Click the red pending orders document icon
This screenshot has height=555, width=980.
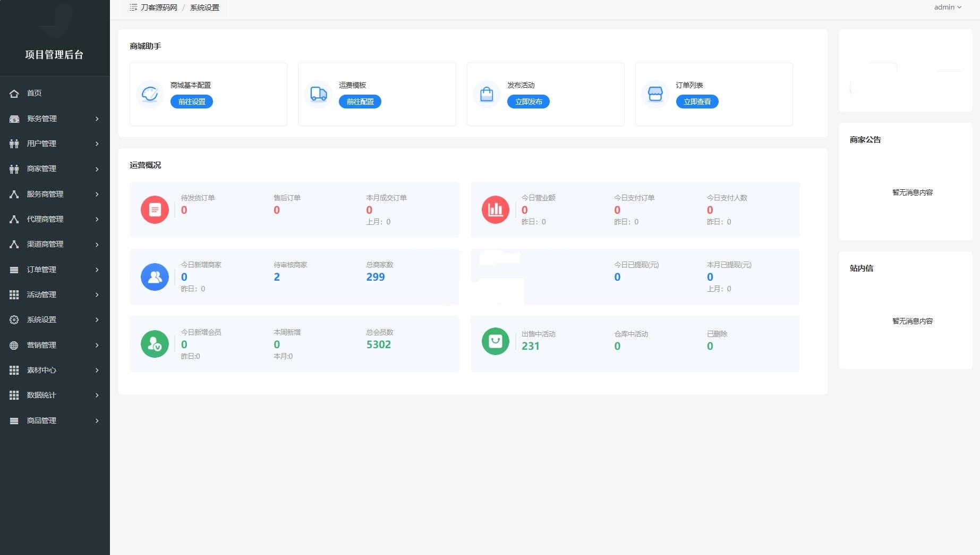[155, 209]
